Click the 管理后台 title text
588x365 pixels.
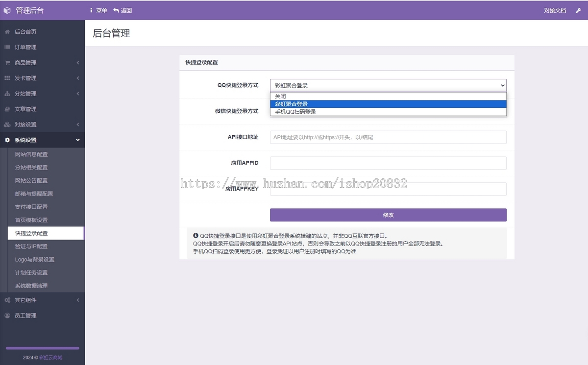point(30,10)
